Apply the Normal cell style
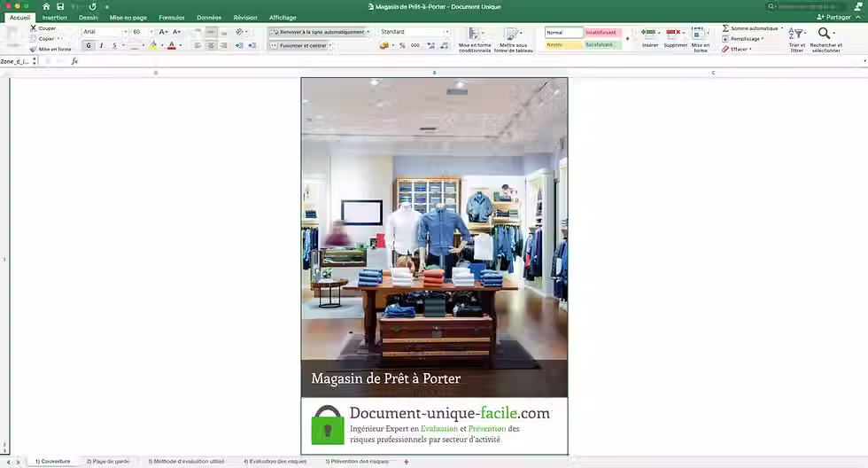This screenshot has height=468, width=868. tap(563, 33)
